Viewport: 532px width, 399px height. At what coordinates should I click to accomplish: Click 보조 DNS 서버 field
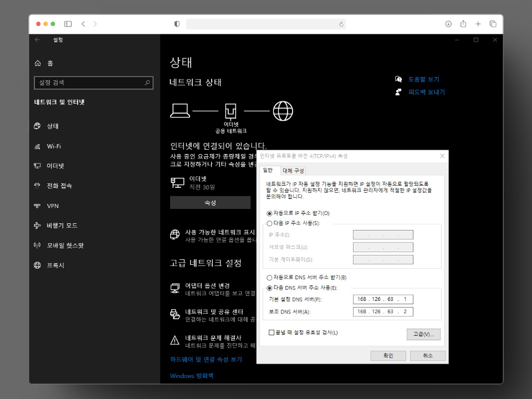(x=383, y=311)
